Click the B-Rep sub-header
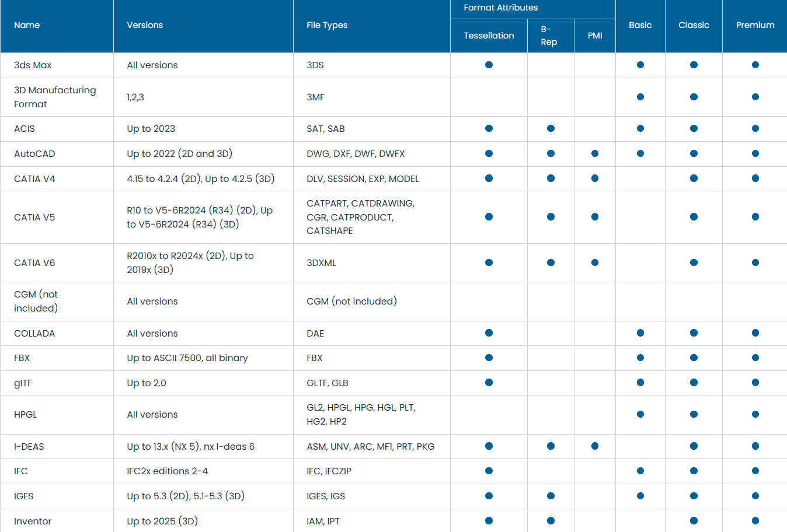 point(549,36)
